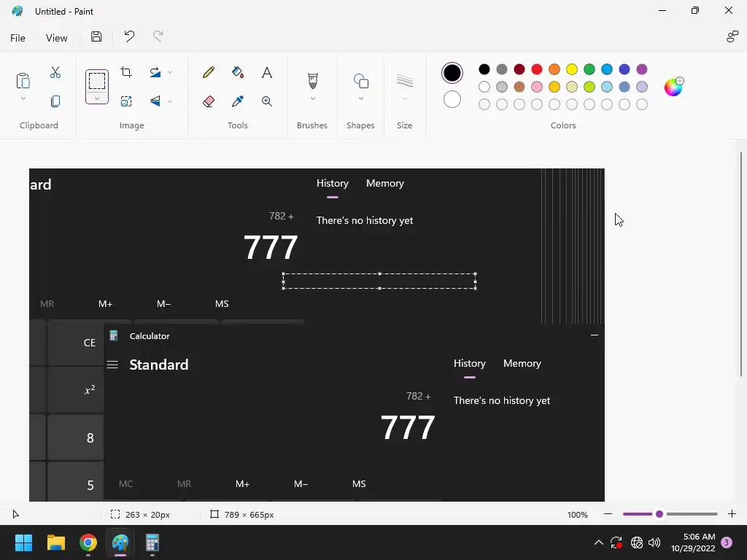Pick the orange palette swatch
Screen dimensions: 747x560
(x=554, y=69)
